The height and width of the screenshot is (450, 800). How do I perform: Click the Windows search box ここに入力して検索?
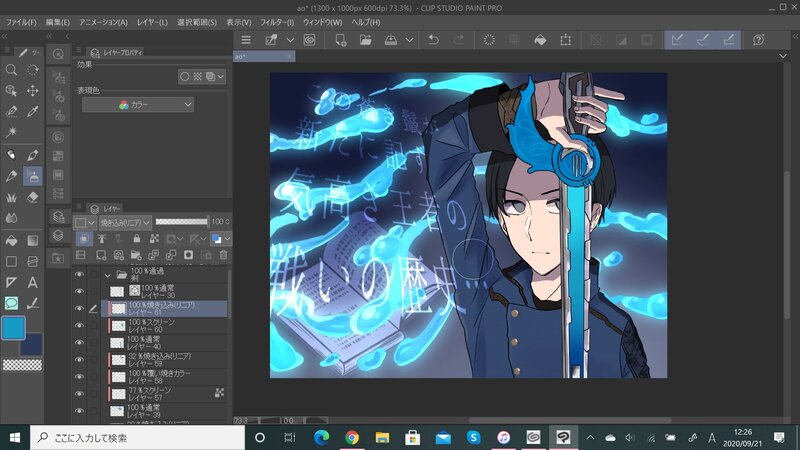pos(138,438)
